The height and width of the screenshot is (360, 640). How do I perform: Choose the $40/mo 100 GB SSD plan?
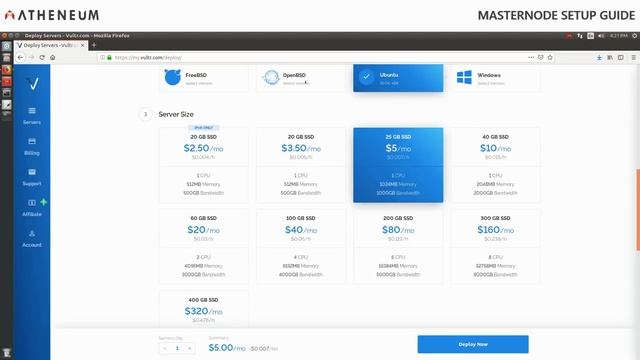tap(301, 247)
